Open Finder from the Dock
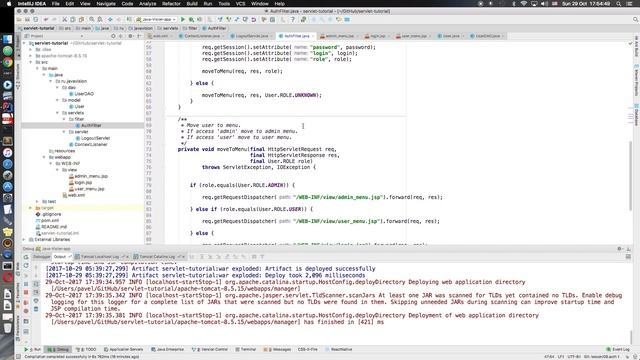Viewport: 640px width, 360px height. [7, 40]
